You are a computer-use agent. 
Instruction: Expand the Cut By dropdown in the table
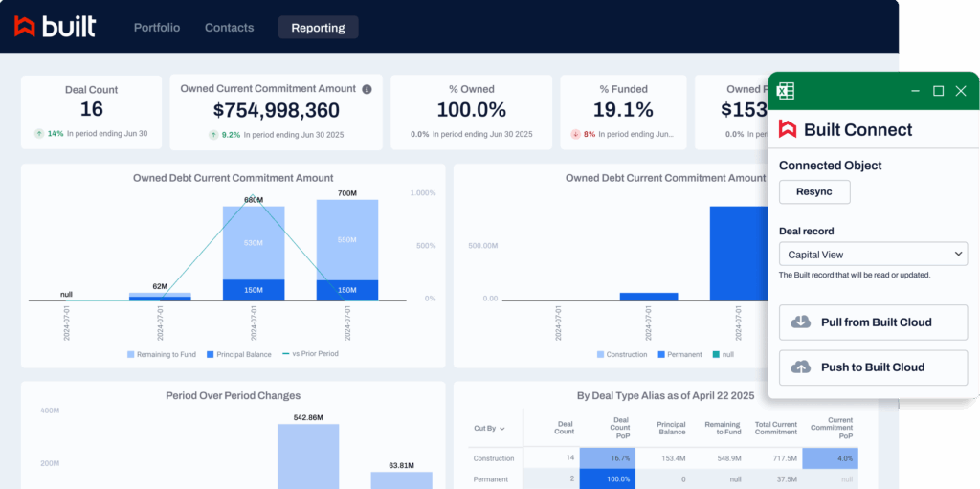[x=489, y=429]
